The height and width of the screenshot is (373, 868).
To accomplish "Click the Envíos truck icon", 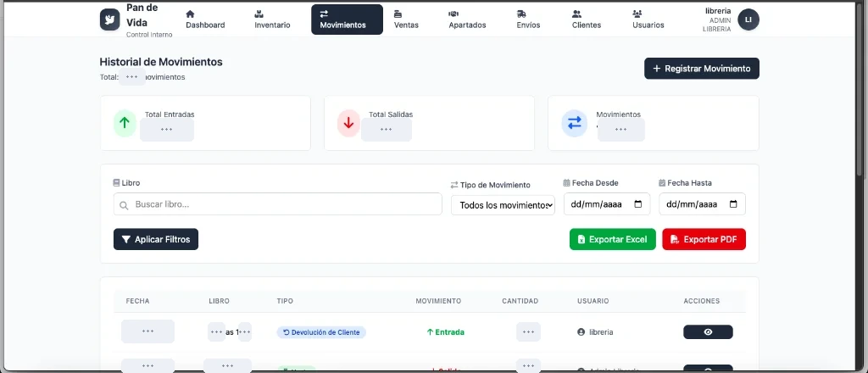I will click(x=521, y=14).
